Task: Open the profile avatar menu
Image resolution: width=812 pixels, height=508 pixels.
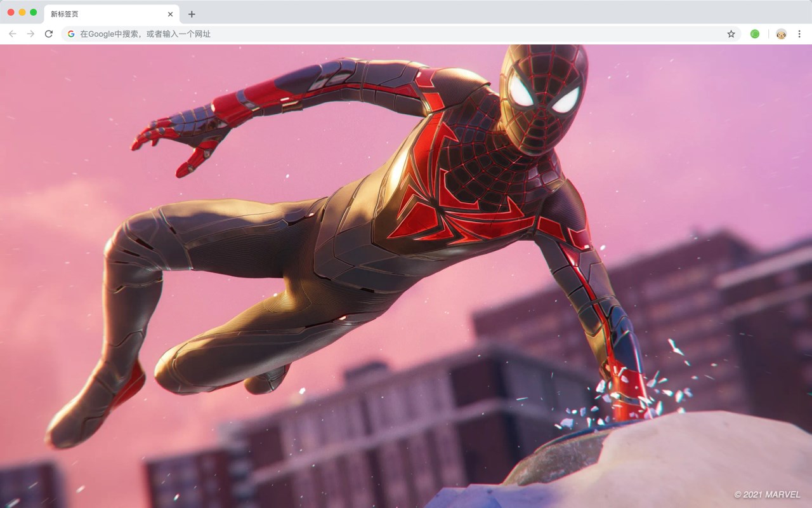Action: point(781,34)
